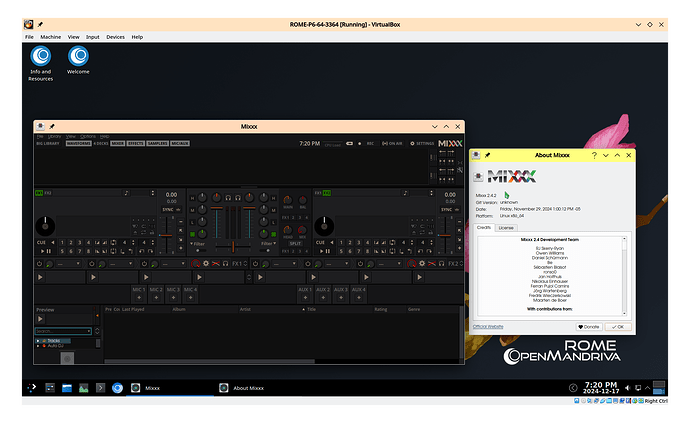Click the musical note key icon on left deck
Viewport: 690px width, 430px height.
pos(126,193)
